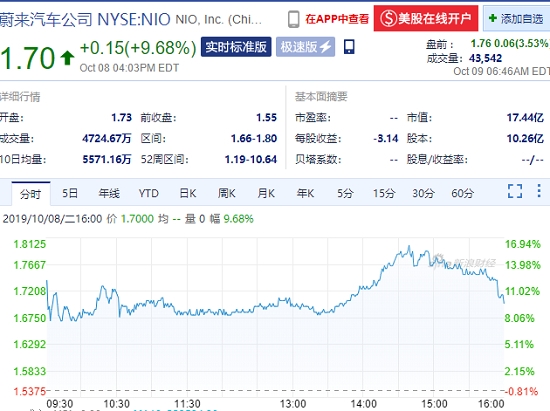Switch to the 日K chart tab
The height and width of the screenshot is (411, 550).
(x=188, y=193)
